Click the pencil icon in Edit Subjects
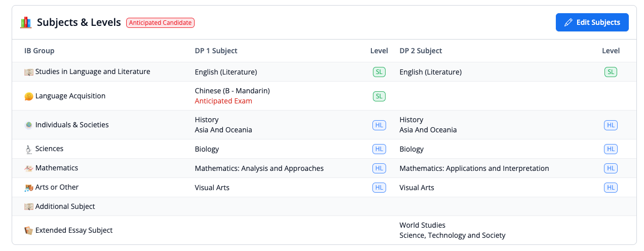The height and width of the screenshot is (251, 644). tap(569, 22)
